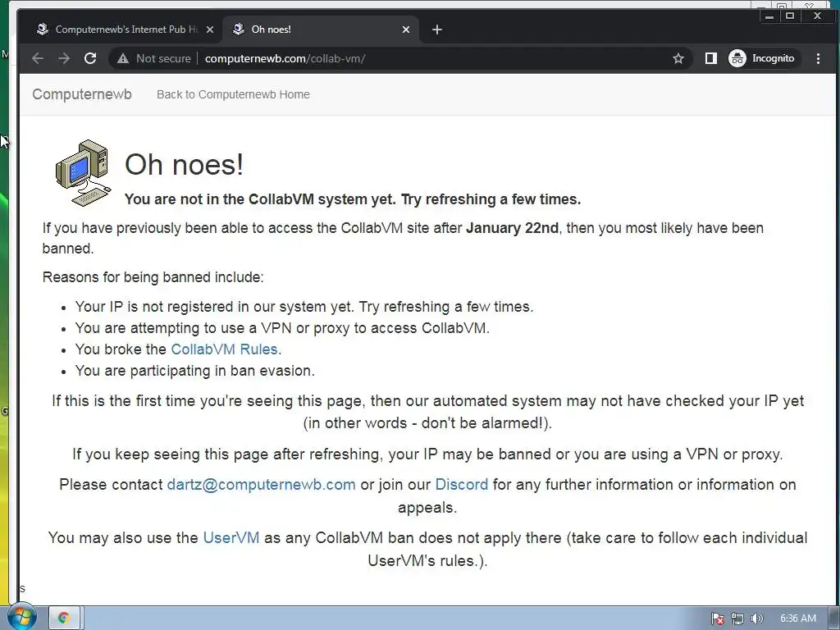The image size is (840, 630).
Task: Click the Chrome taskbar button
Action: (64, 618)
